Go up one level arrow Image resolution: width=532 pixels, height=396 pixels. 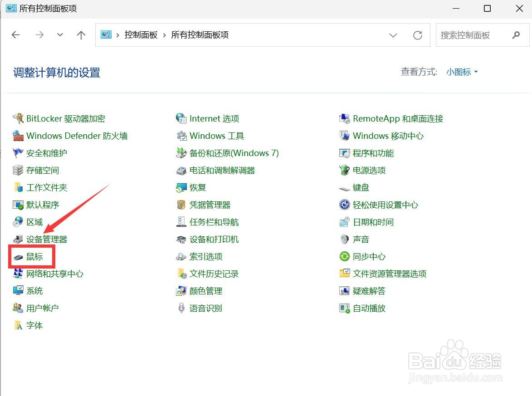pyautogui.click(x=81, y=34)
